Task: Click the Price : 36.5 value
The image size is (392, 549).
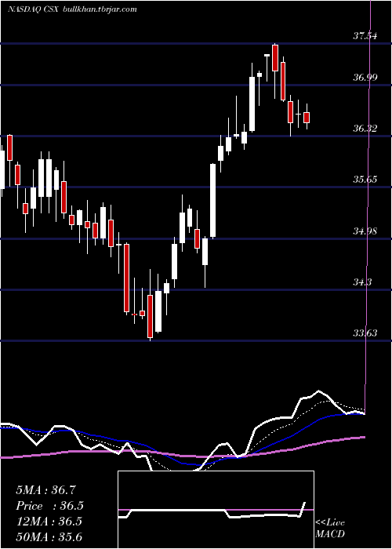Action: pos(50,506)
